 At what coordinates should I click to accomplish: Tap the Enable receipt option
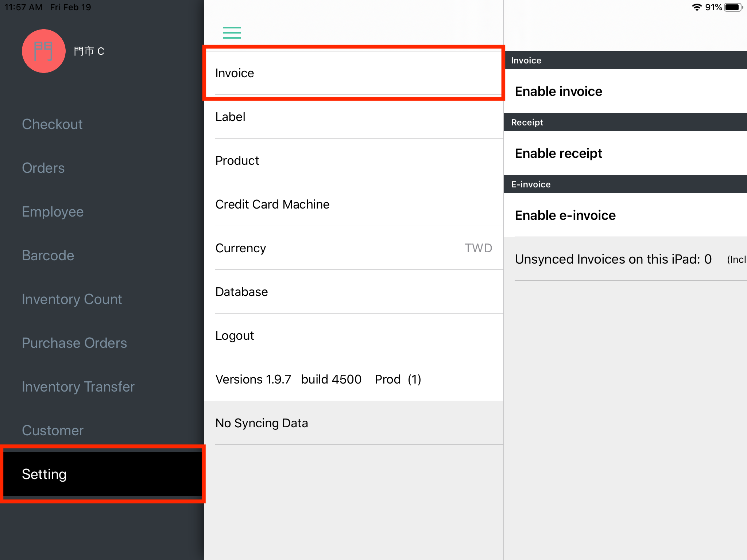[625, 153]
